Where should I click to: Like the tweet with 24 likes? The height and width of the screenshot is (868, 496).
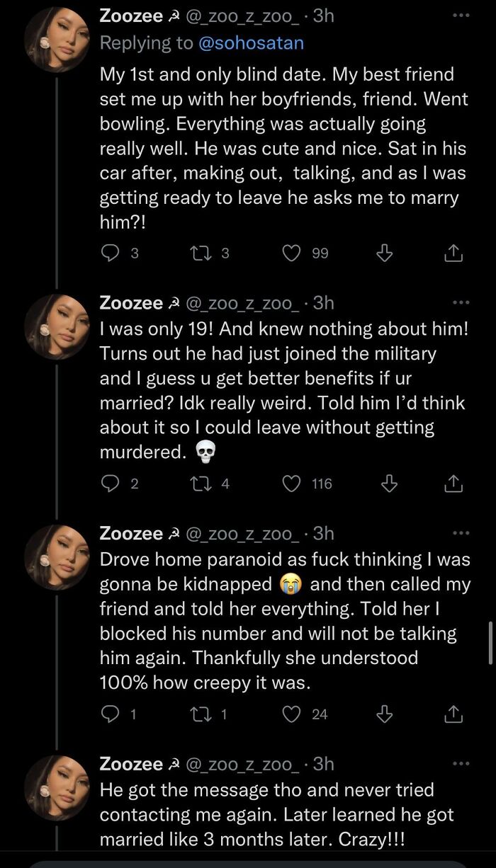tap(293, 714)
